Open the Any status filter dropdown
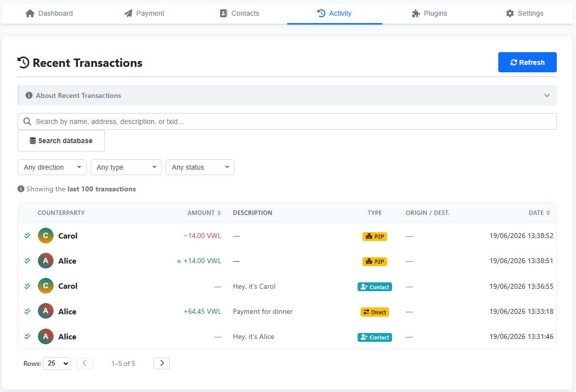The height and width of the screenshot is (392, 576). [200, 167]
